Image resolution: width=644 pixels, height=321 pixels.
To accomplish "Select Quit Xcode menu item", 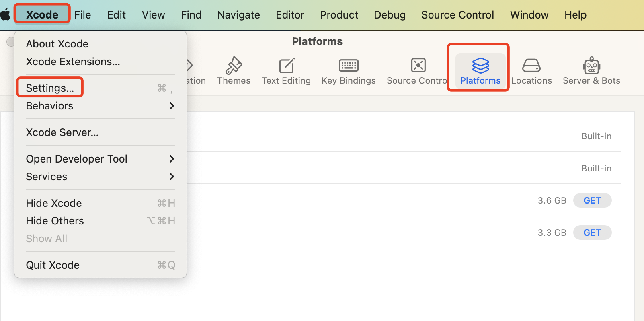I will coord(53,265).
